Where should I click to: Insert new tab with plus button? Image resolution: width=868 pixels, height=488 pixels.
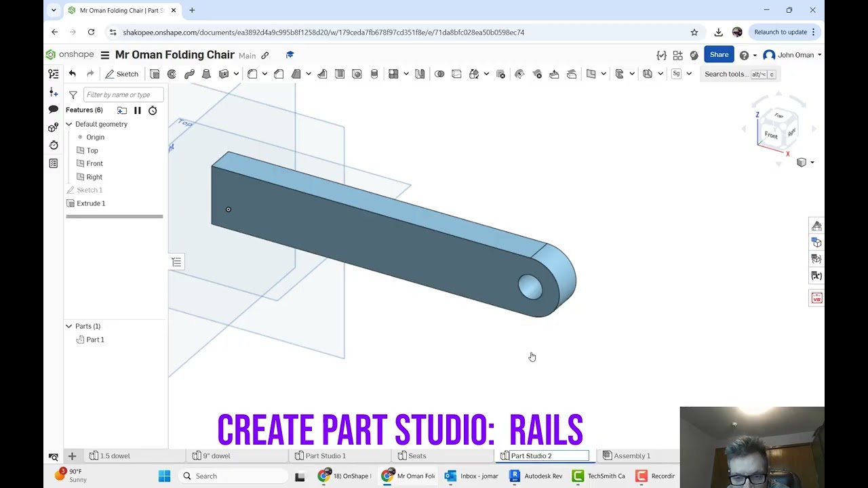[x=72, y=456]
